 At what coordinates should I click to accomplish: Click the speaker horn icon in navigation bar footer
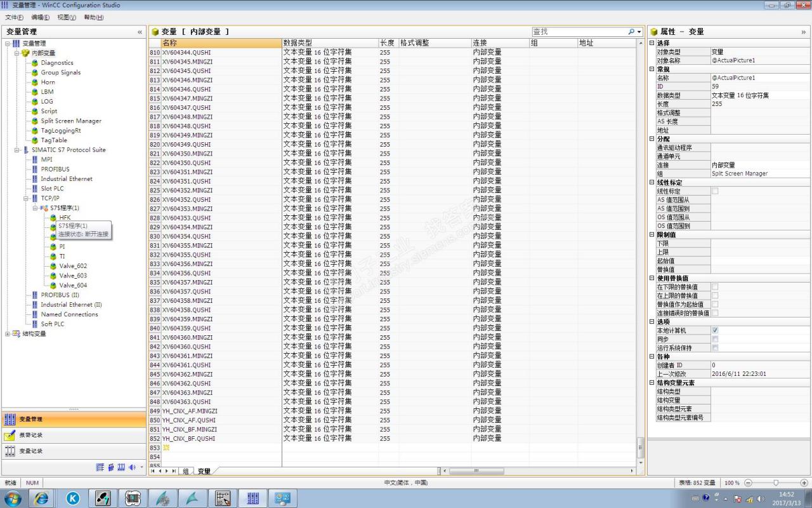(x=132, y=467)
